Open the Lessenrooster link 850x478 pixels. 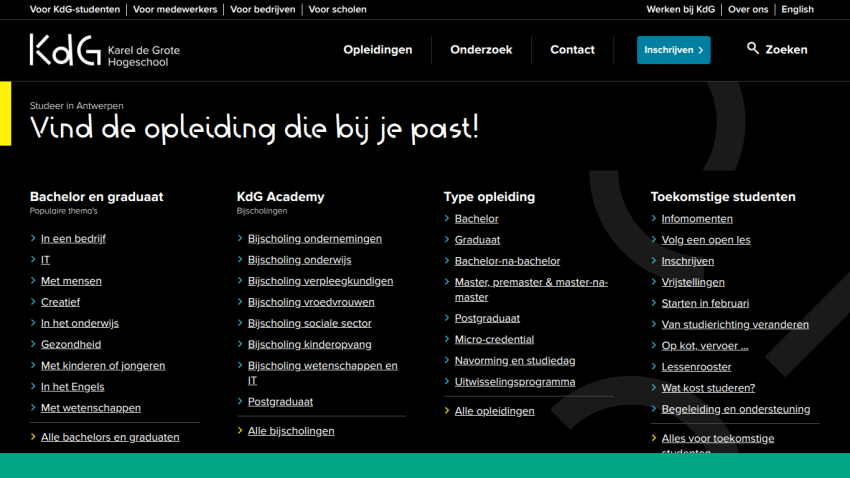point(697,366)
